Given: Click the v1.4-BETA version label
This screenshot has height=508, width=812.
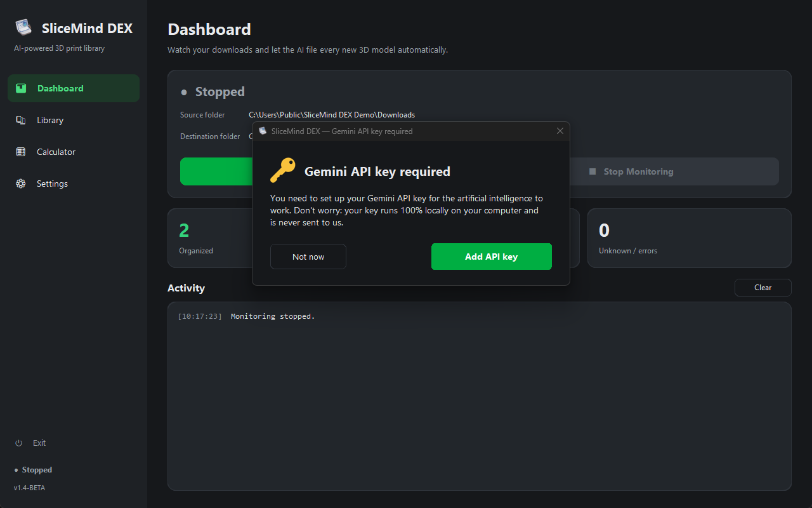Looking at the screenshot, I should point(29,488).
